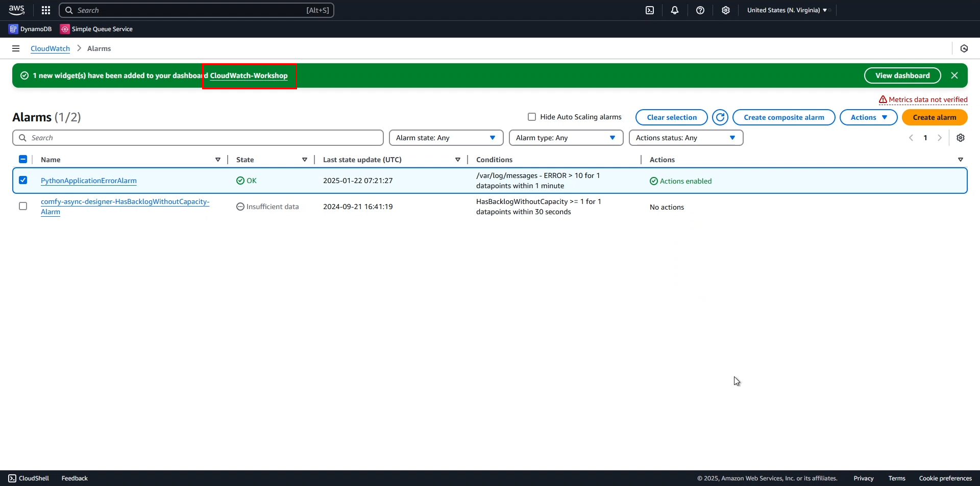Open the Privacy link
Viewport: 980px width, 486px height.
click(x=864, y=478)
